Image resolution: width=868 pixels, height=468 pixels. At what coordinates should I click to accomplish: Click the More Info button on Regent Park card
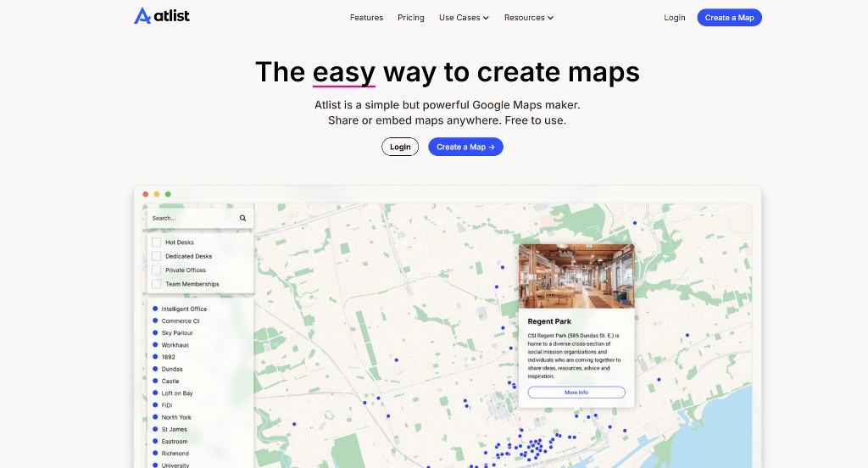tap(576, 393)
